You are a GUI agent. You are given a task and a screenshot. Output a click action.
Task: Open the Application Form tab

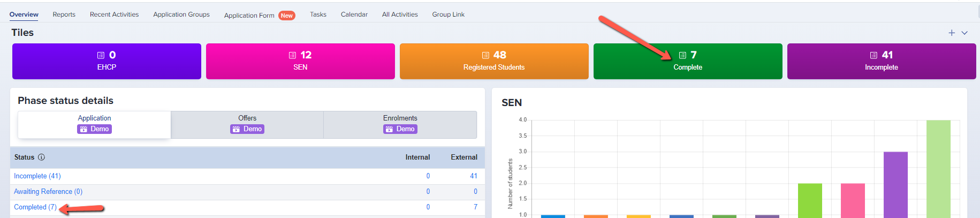pyautogui.click(x=249, y=16)
